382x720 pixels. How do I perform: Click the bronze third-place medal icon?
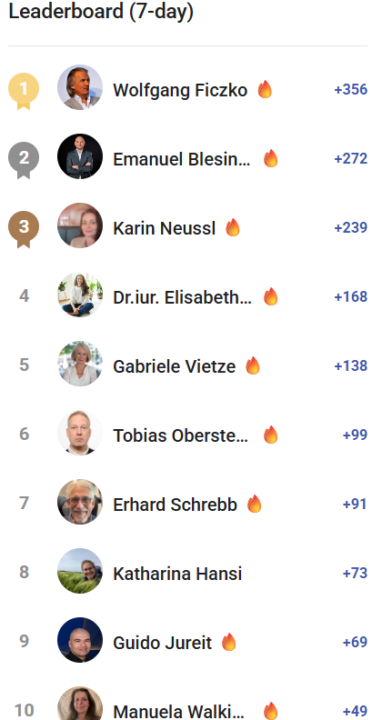coord(23,229)
